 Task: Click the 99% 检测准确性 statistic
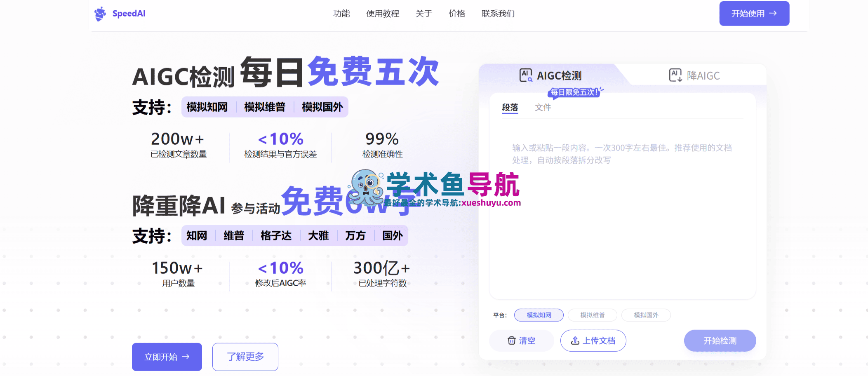pos(382,145)
